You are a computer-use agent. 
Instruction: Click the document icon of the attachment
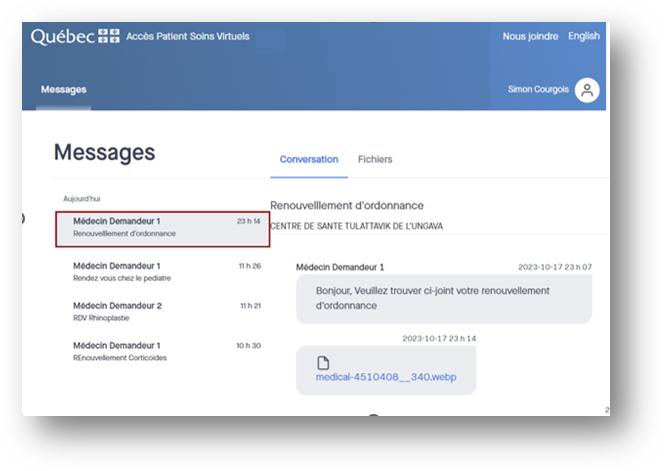tap(323, 363)
